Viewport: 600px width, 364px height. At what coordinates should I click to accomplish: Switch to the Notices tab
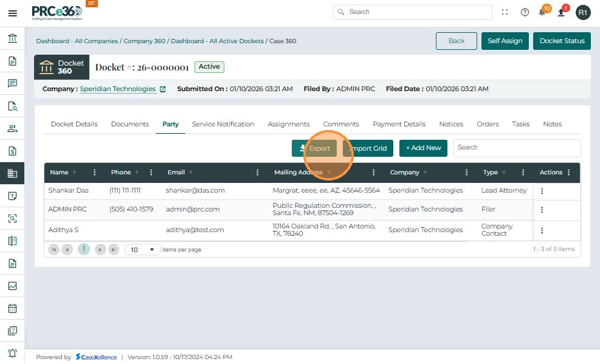point(451,124)
